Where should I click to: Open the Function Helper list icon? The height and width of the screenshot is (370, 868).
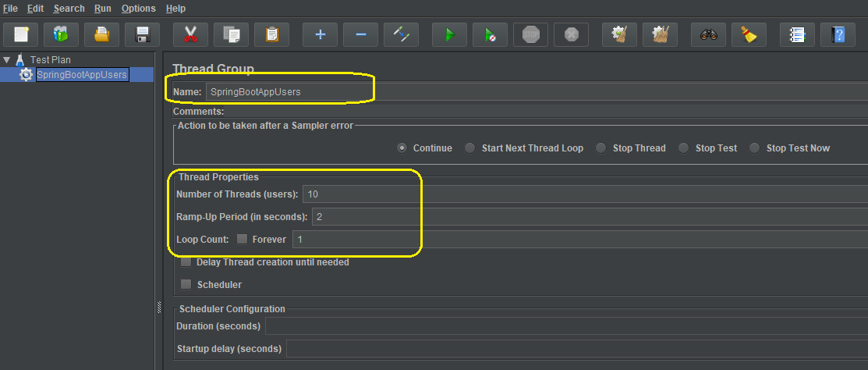[797, 35]
